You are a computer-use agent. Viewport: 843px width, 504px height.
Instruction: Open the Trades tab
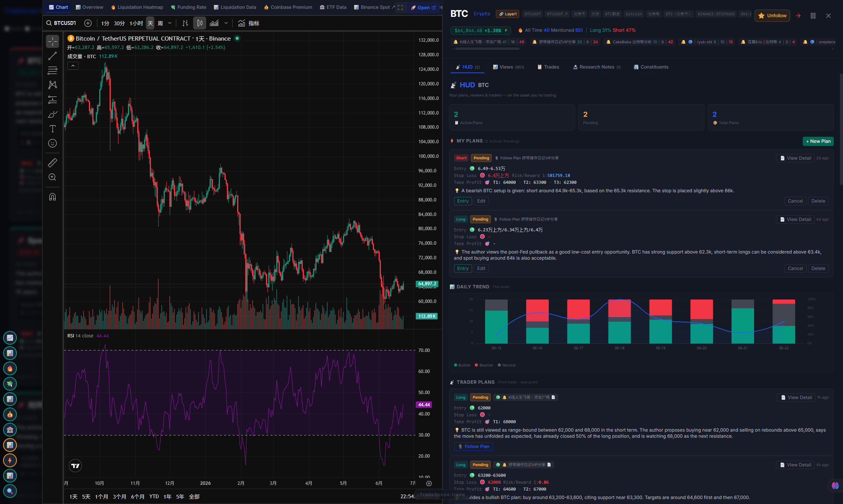click(548, 67)
